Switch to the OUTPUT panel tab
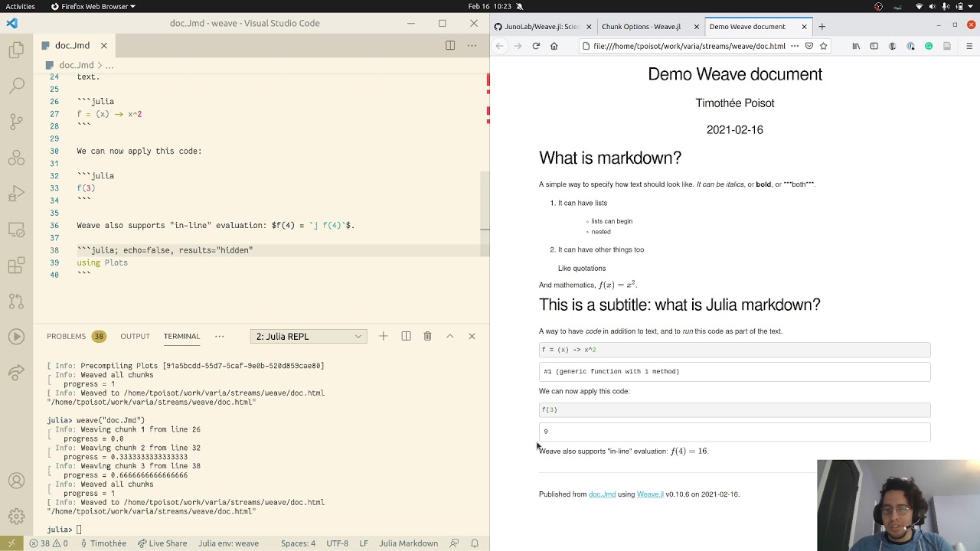 135,336
